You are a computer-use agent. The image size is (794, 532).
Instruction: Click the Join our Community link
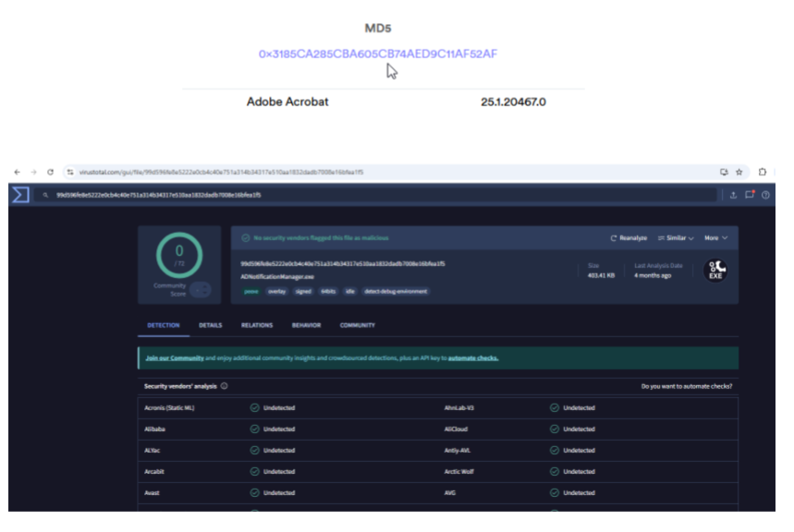click(175, 358)
